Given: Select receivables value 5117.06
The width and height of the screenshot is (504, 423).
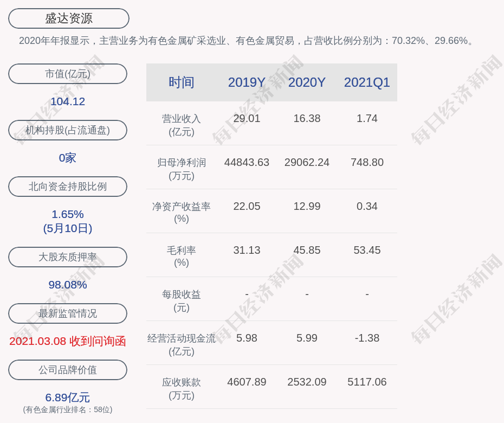Looking at the screenshot, I should (x=367, y=382).
